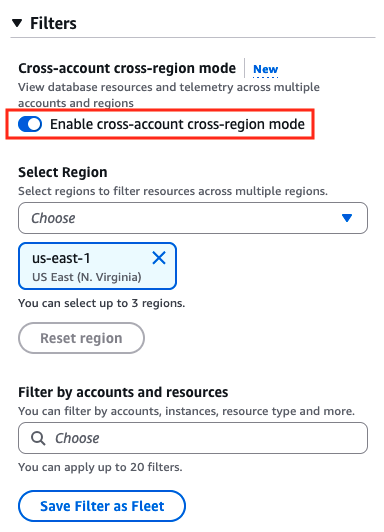Click the Select Region label
Screen dimensions: 384x532
point(63,172)
